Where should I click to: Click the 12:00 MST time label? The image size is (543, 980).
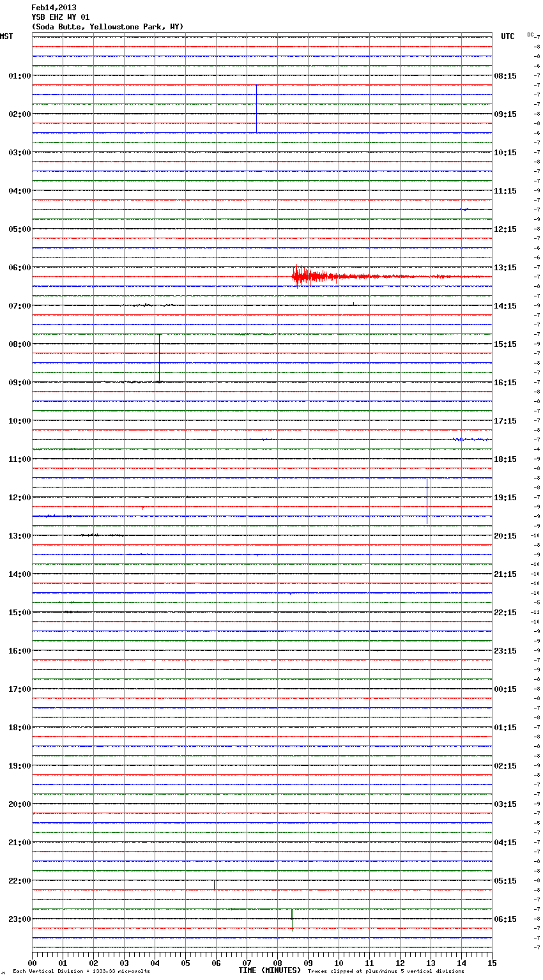pos(19,498)
